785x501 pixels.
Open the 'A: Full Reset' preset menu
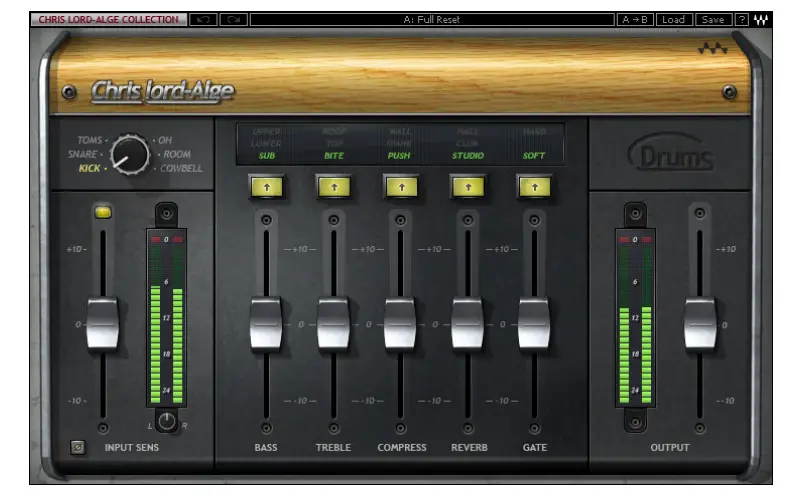click(432, 20)
